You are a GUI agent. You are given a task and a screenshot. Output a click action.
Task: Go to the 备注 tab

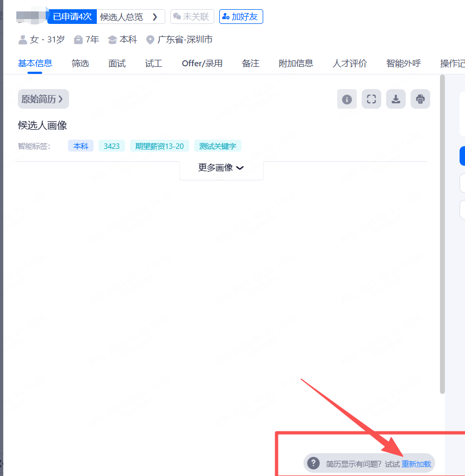click(x=250, y=64)
